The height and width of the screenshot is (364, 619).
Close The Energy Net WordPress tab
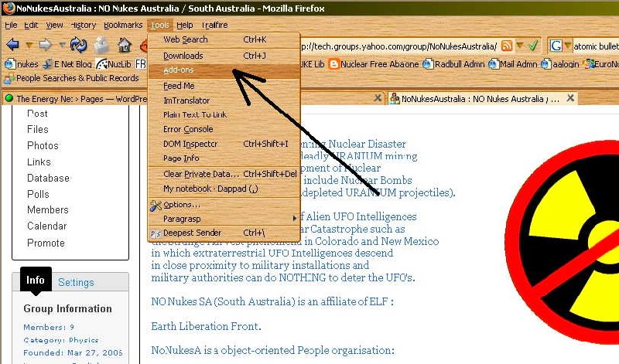(x=378, y=98)
